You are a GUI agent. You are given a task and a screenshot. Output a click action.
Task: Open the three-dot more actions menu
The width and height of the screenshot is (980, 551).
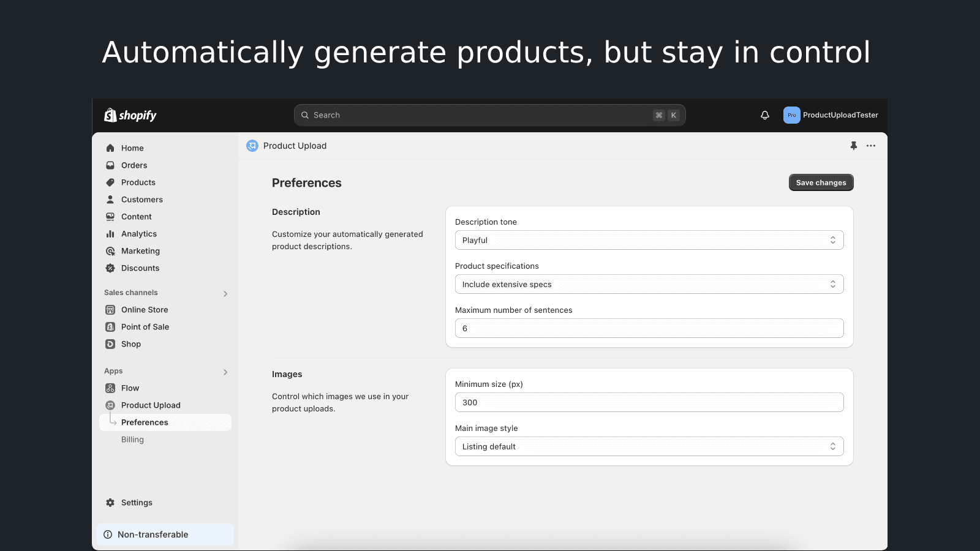(871, 146)
